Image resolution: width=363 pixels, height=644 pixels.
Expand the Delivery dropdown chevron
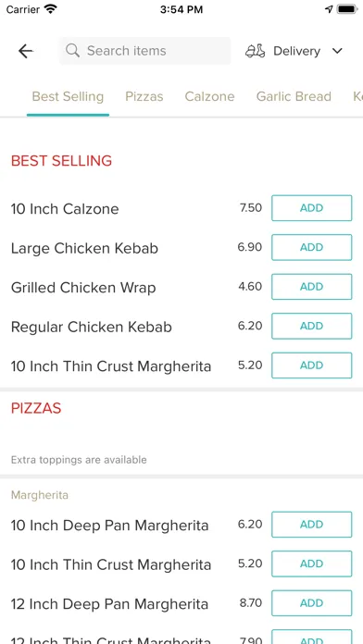[337, 51]
